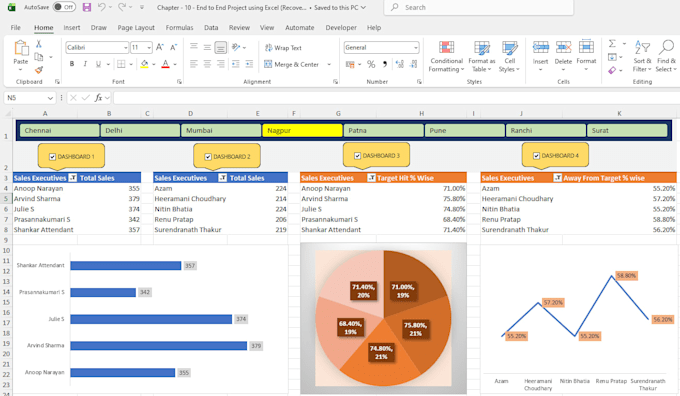Click the Increase Decimal icon

click(x=400, y=64)
